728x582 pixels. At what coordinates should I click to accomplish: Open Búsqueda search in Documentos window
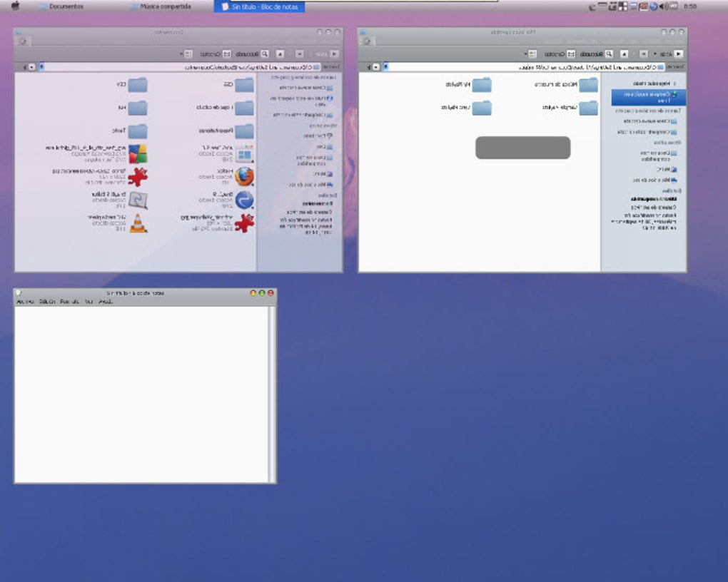[x=253, y=53]
